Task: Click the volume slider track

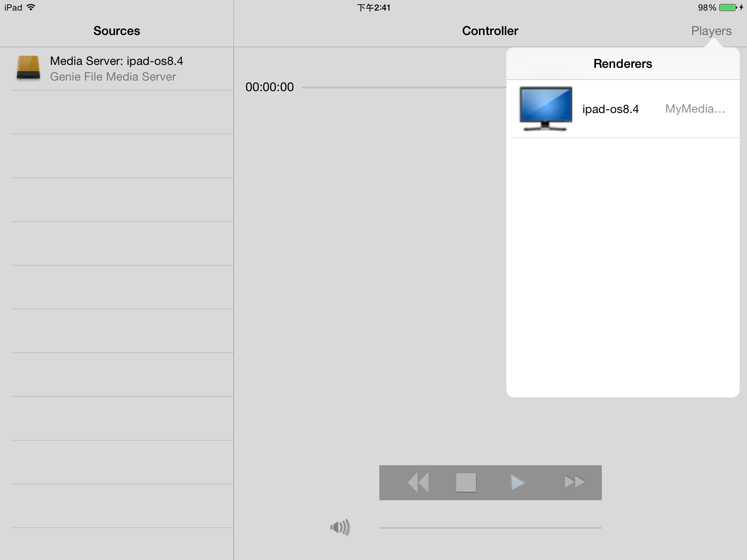Action: point(490,528)
